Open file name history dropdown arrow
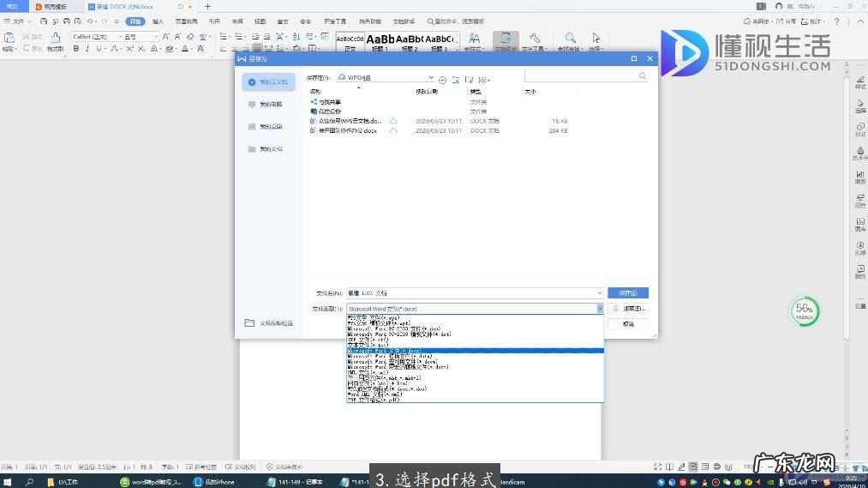Screen dimensions: 868x488 pos(600,293)
